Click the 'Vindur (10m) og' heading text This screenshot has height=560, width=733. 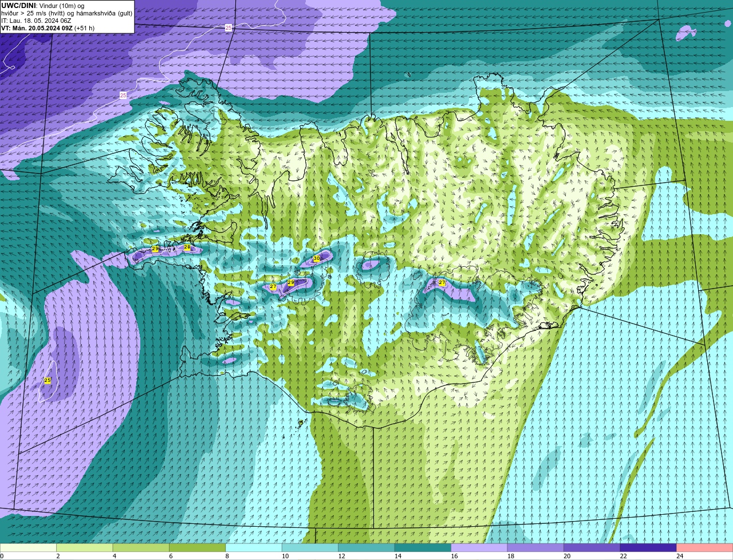pyautogui.click(x=61, y=6)
